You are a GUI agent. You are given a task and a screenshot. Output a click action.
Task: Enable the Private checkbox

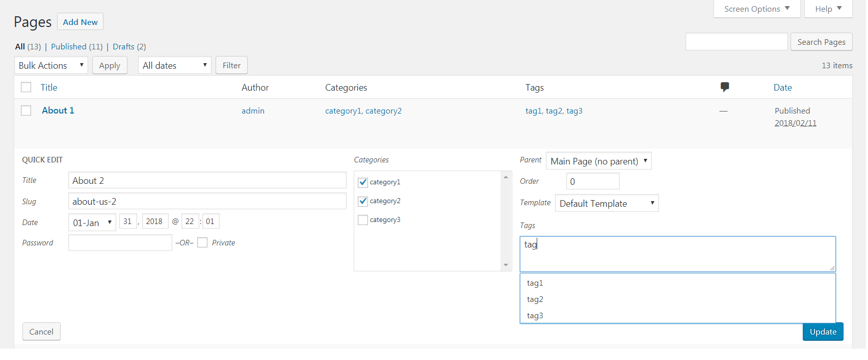[202, 242]
